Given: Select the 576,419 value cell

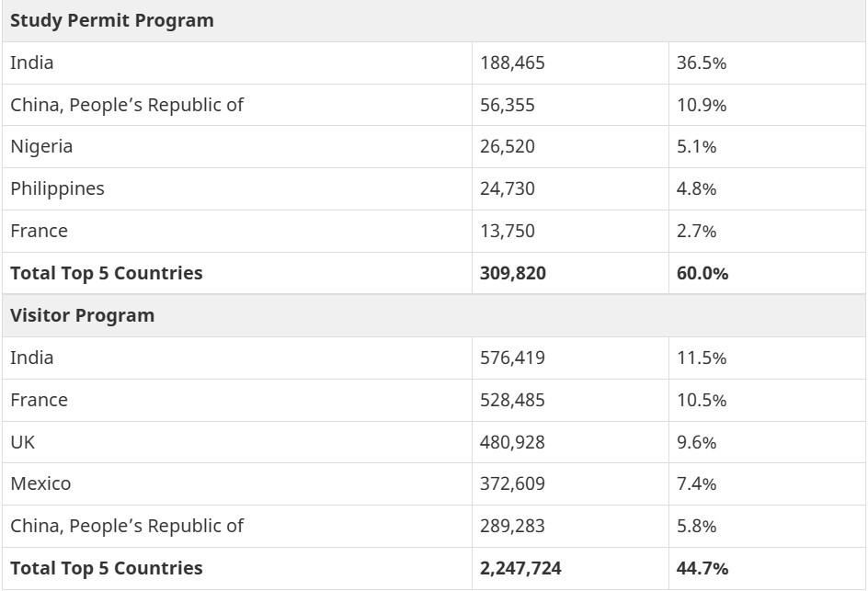Looking at the screenshot, I should tap(512, 358).
